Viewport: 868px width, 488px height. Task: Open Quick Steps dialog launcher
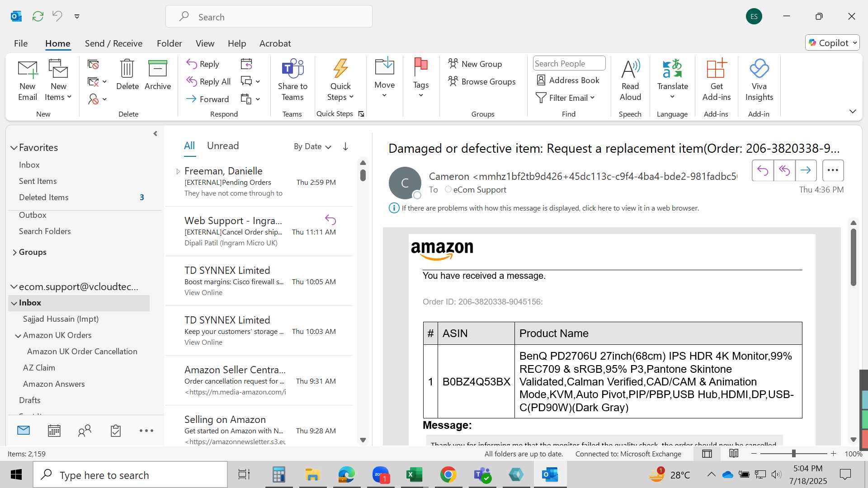coord(361,114)
